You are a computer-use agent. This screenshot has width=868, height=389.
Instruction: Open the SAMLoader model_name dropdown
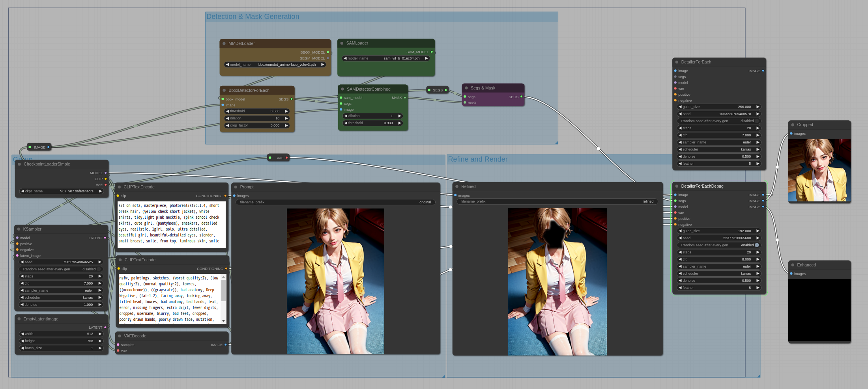(386, 58)
